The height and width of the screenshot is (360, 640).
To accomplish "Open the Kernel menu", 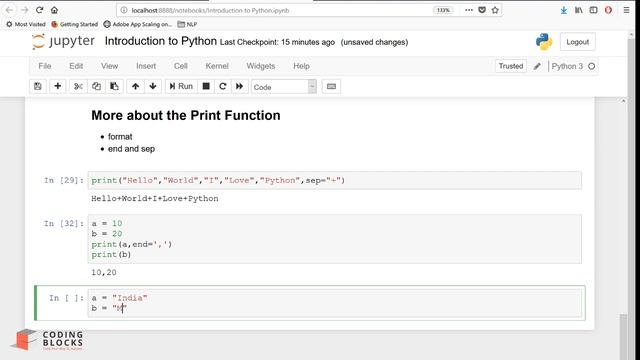I will coord(217,66).
